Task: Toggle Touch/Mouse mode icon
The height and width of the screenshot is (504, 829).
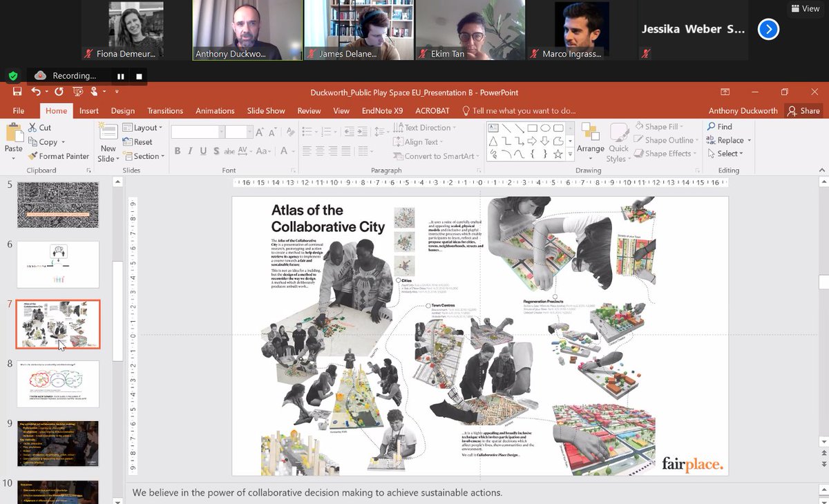Action: [x=95, y=92]
